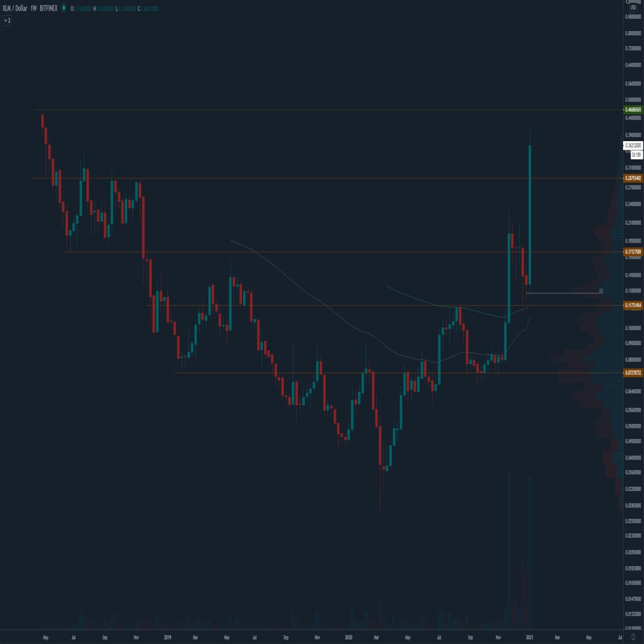The height and width of the screenshot is (644, 644).
Task: Click the 2019 label on time axis
Action: click(x=167, y=638)
